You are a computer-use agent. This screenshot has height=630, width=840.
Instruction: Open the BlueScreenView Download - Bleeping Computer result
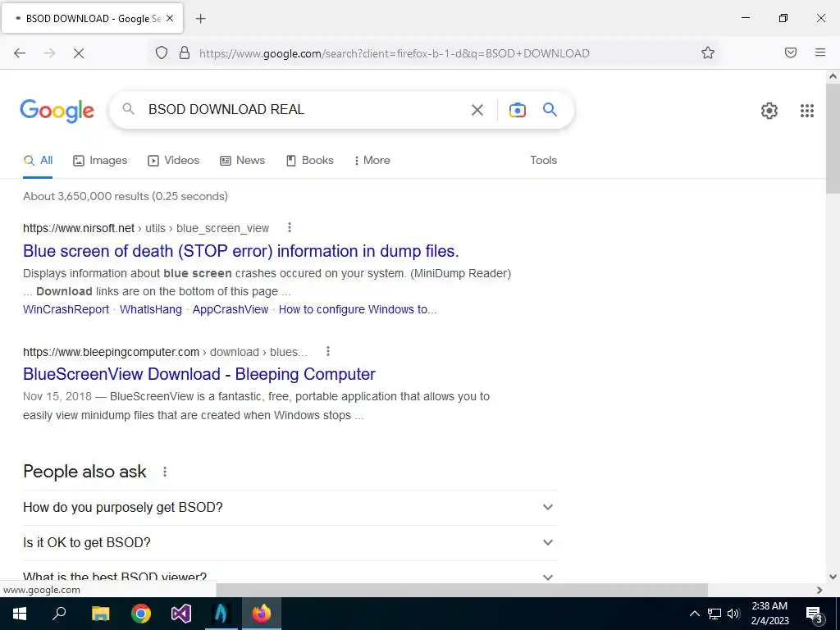(x=199, y=374)
